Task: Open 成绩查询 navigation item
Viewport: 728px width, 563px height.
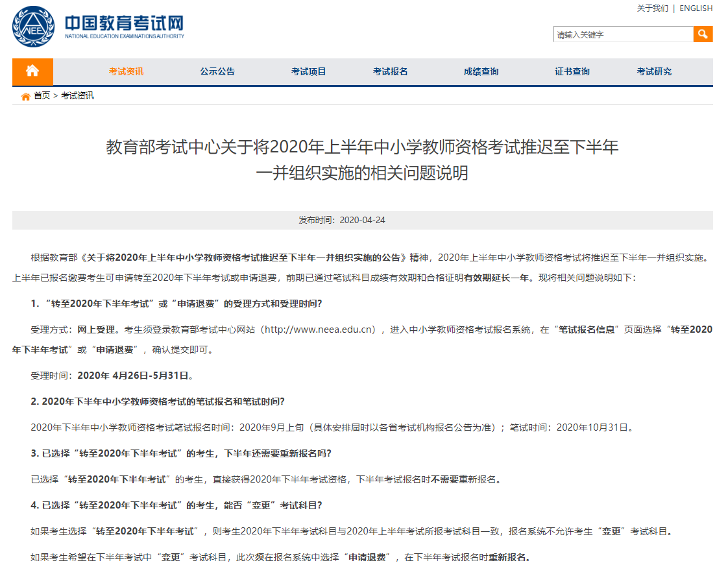Action: [481, 72]
